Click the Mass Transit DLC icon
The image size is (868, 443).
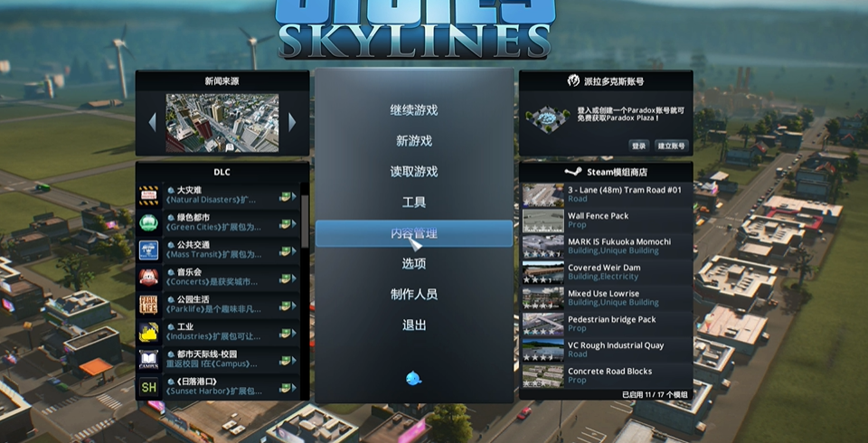tap(148, 250)
